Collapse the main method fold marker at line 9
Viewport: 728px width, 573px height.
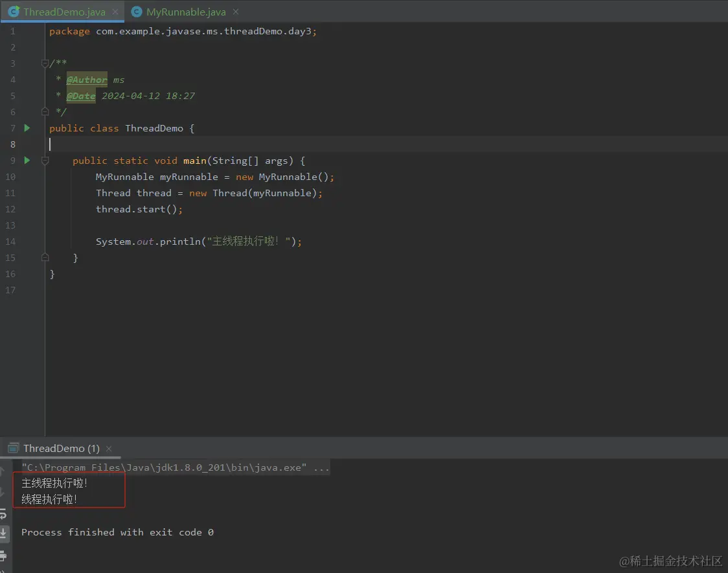tap(45, 161)
